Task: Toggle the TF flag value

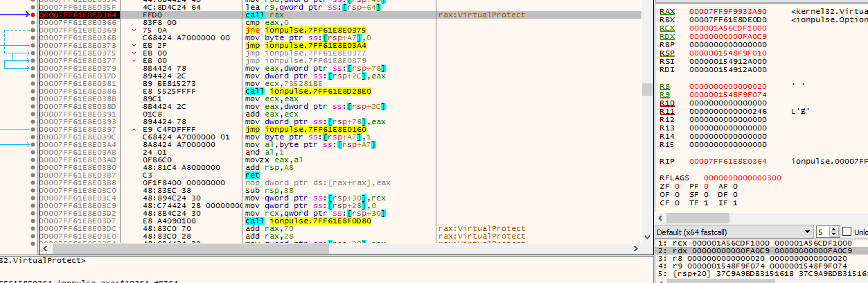Action: (706, 203)
